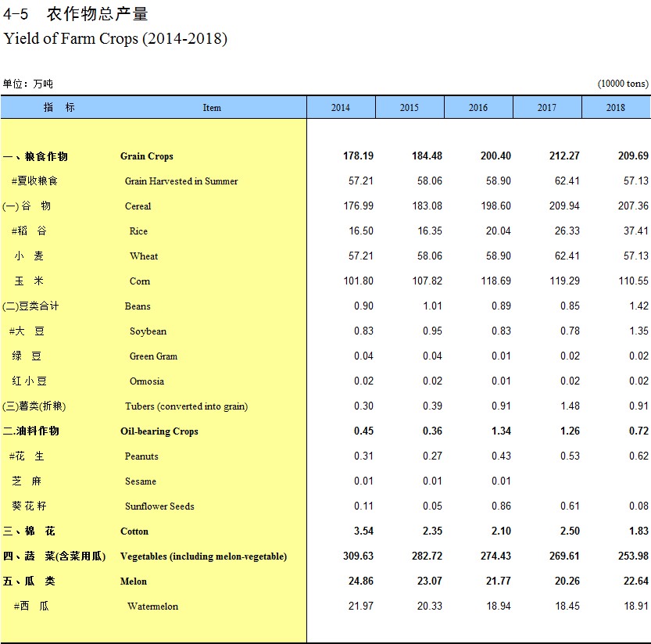Click the 'Oil-bearing Crops' row label
651x644 pixels.
pos(159,431)
